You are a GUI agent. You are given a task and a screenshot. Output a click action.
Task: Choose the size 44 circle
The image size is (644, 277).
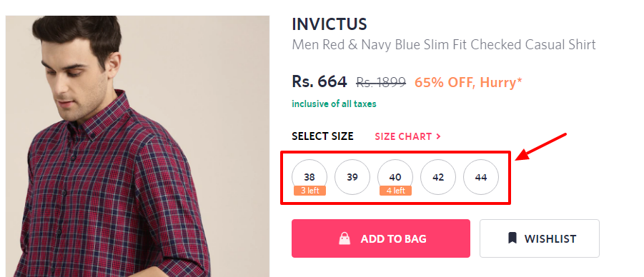(481, 177)
